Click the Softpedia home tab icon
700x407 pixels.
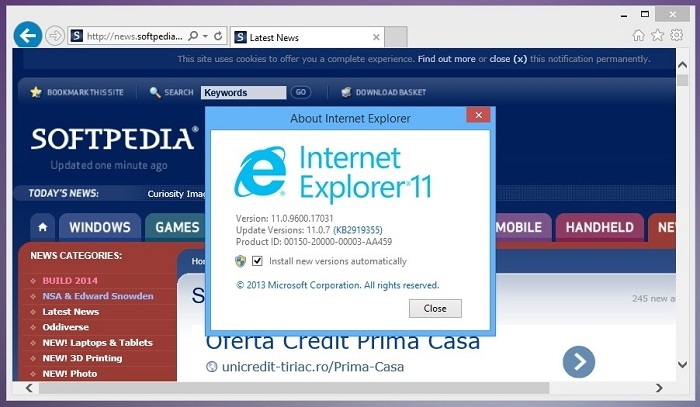42,227
